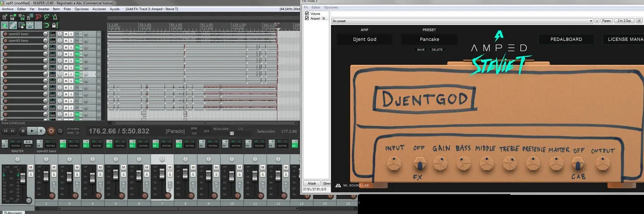The image size is (644, 214).
Task: Mute track 7 in the track panel
Action: coord(66,74)
